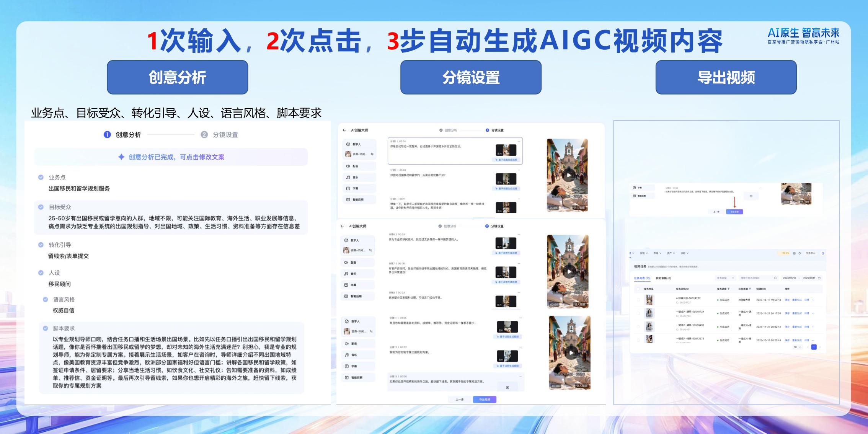Check the checkbox for task AI创编大师-56024727
Screen dimensions: 868x434
pos(638,300)
